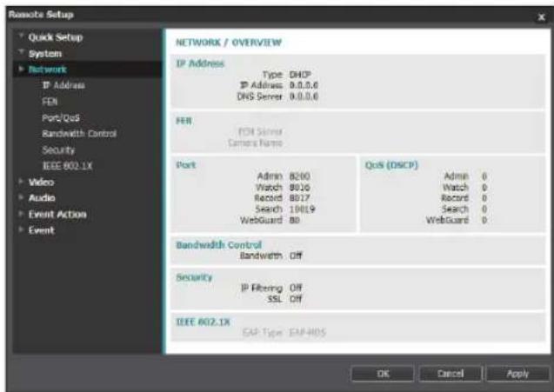Viewport: 554px width, 392px height.
Task: Click the Bandwidth Off value
Action: tap(296, 256)
